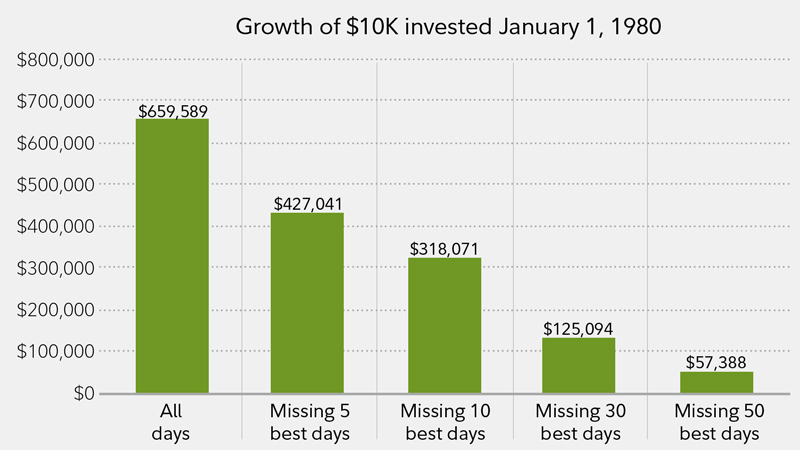
Task: Click the $57,388 data label
Action: pos(714,361)
